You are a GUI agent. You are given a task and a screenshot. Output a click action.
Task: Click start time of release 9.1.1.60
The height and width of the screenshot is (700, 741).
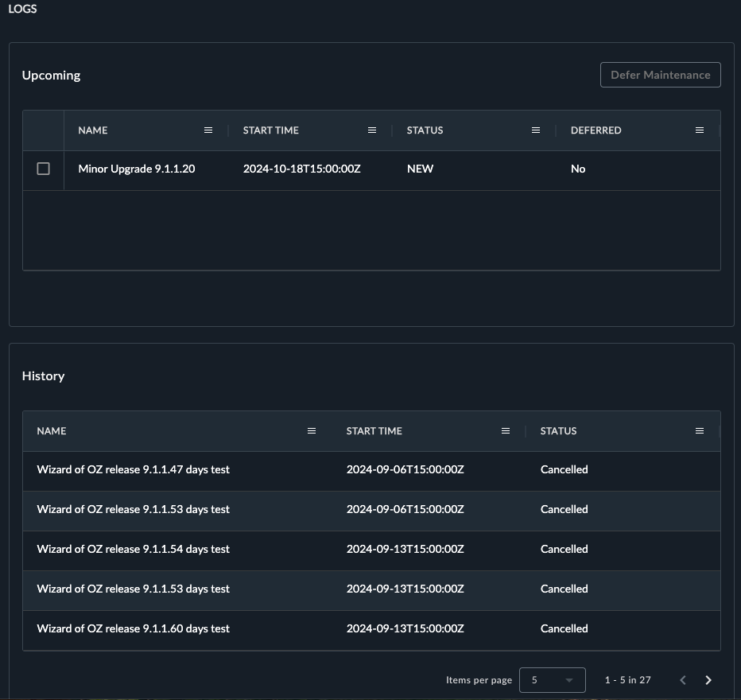(x=405, y=628)
